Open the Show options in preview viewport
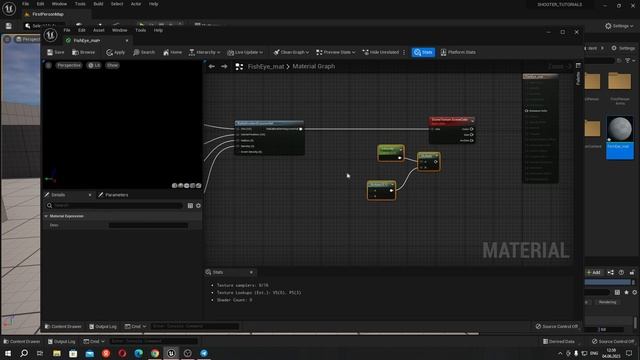Viewport: 640px width, 360px height. tap(112, 65)
